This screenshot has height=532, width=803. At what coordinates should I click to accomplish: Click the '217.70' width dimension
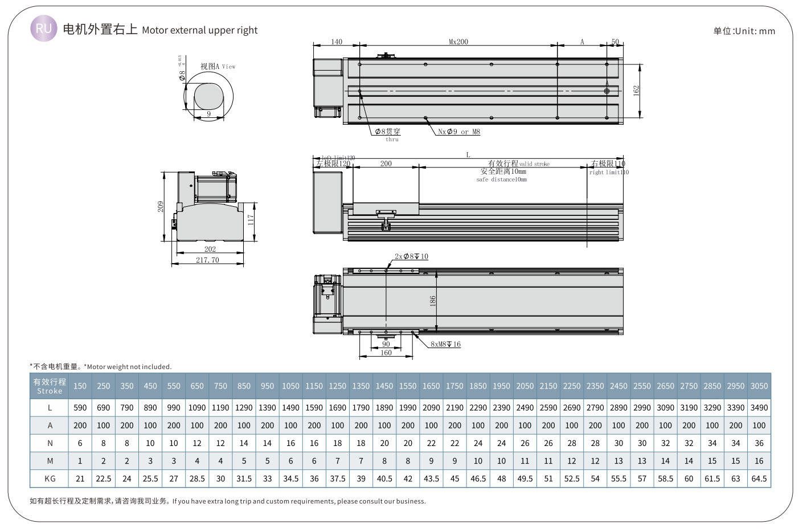point(207,260)
